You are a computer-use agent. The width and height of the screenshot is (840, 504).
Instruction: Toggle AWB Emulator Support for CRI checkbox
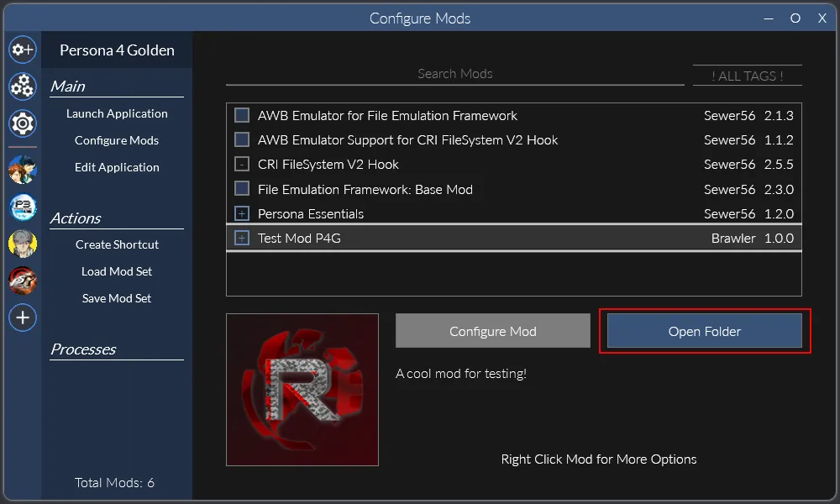[242, 139]
